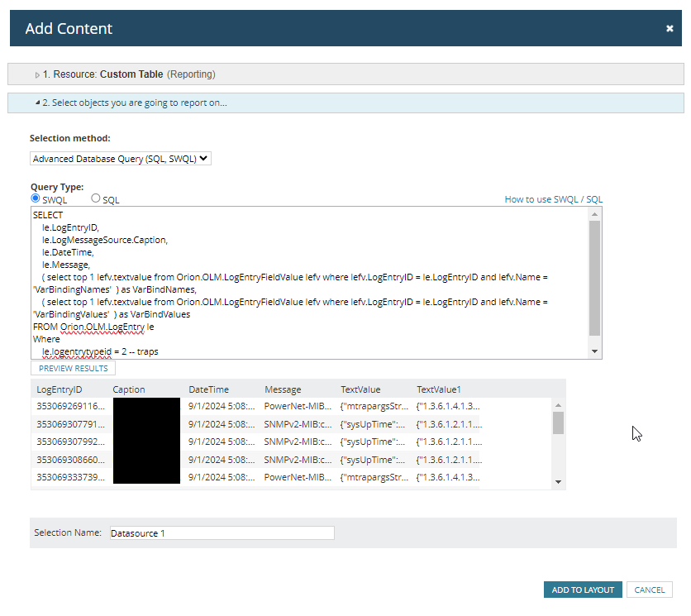Click the query editor vertical scrollbar thumb
This screenshot has width=691, height=616.
pyautogui.click(x=594, y=279)
